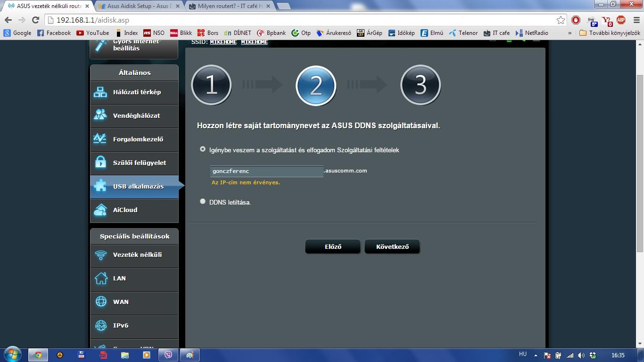
Task: Open Chrome from the taskbar
Action: tap(38, 355)
